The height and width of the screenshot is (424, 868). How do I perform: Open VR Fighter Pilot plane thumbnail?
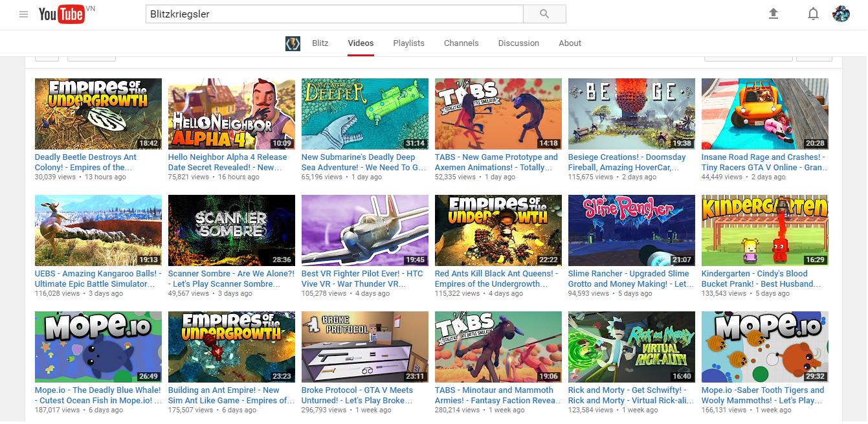point(365,230)
